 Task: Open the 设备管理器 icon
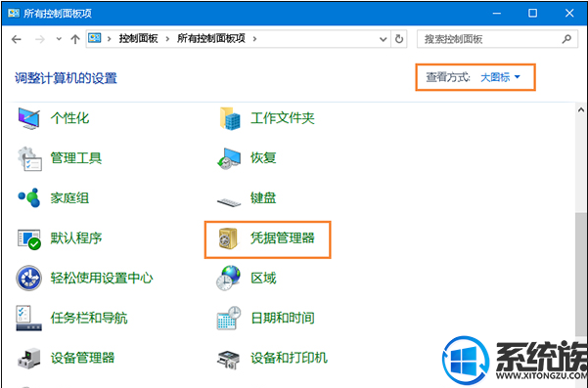click(29, 358)
